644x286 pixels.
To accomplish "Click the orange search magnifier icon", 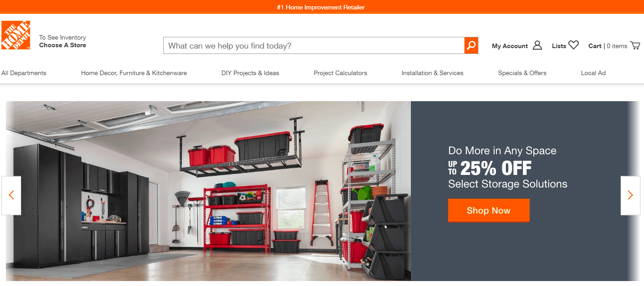I will [x=471, y=45].
